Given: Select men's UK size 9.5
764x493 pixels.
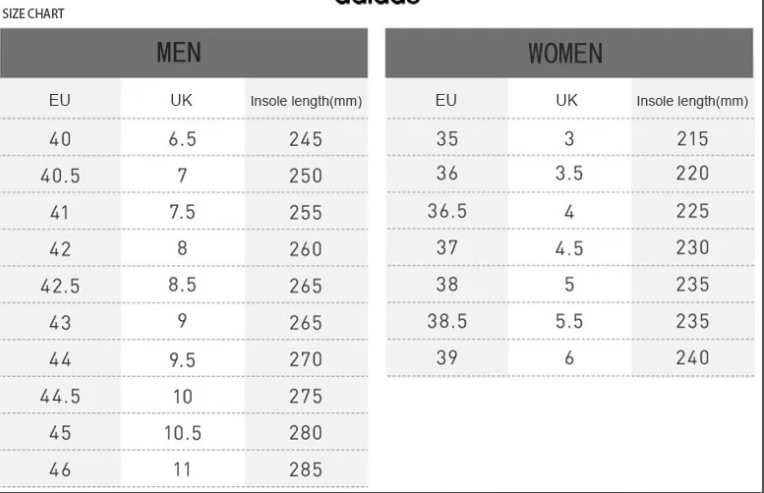Looking at the screenshot, I should pyautogui.click(x=182, y=360).
